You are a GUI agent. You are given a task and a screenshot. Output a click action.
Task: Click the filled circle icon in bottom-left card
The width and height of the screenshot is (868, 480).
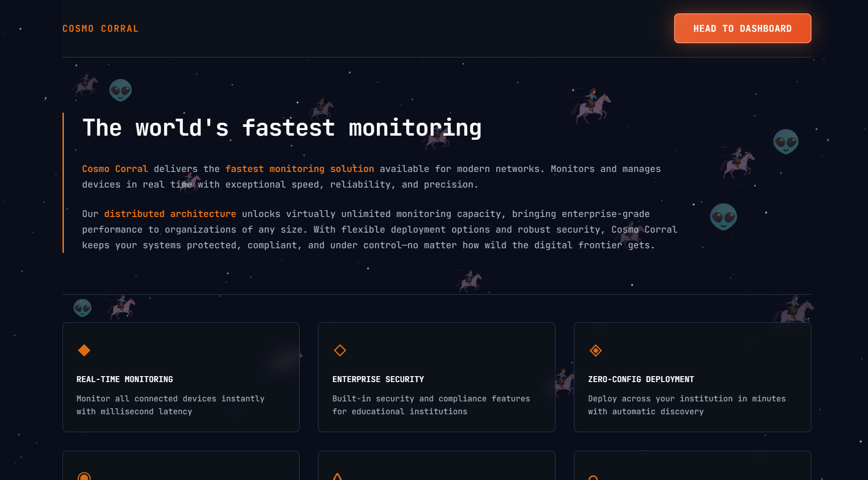84,476
